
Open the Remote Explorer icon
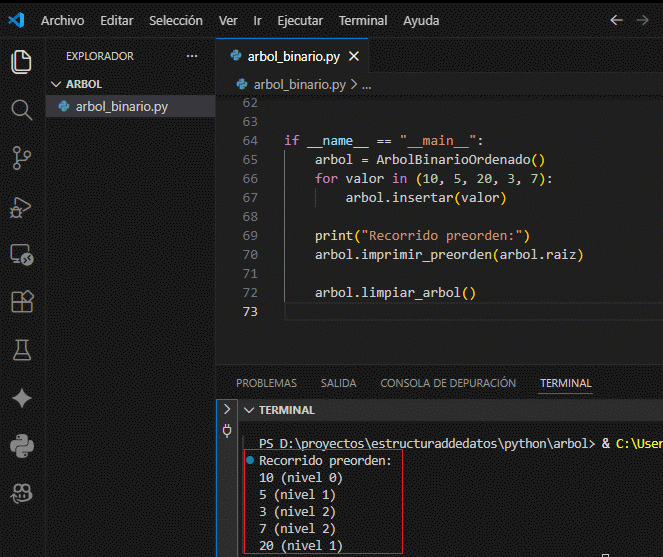(21, 254)
